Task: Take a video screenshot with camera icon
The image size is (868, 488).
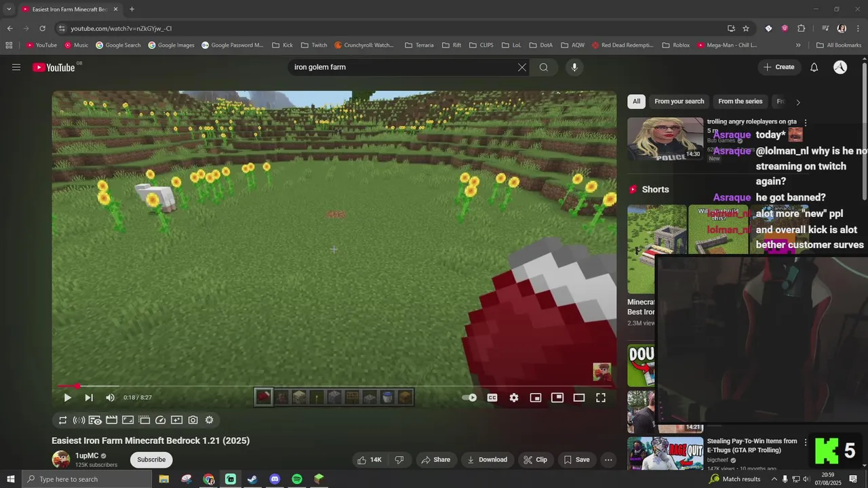Action: [193, 420]
